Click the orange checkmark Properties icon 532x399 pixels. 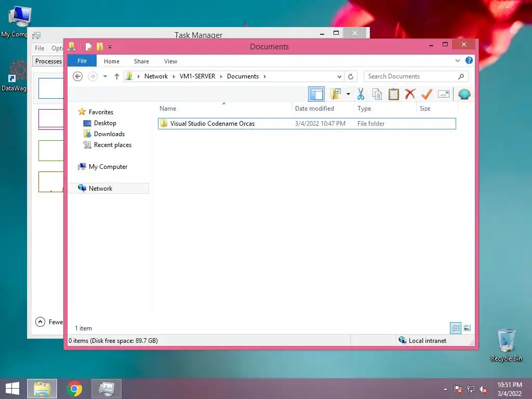pos(427,94)
